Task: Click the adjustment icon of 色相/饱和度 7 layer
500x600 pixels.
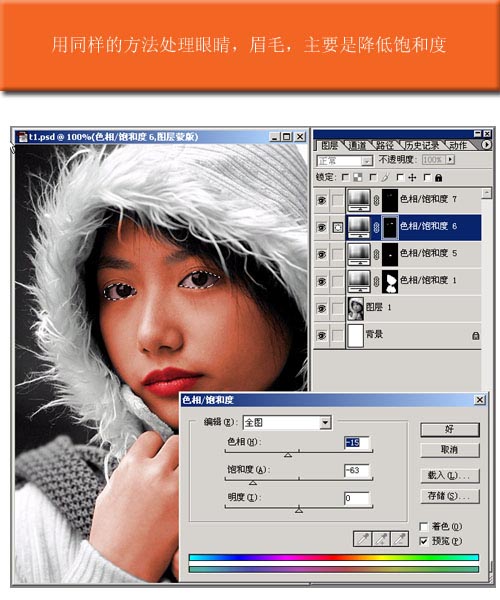Action: (x=358, y=200)
